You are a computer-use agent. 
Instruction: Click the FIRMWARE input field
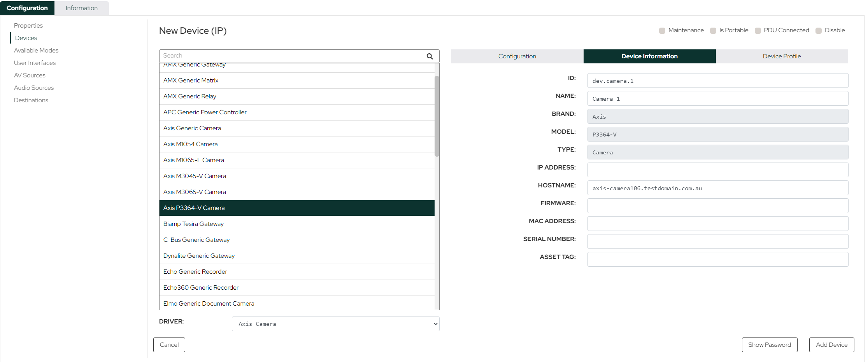(718, 206)
